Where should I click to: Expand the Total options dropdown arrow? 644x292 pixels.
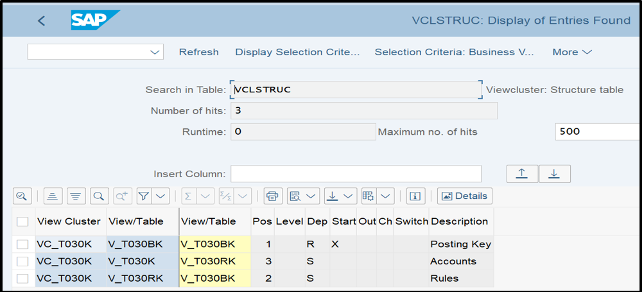pos(205,196)
